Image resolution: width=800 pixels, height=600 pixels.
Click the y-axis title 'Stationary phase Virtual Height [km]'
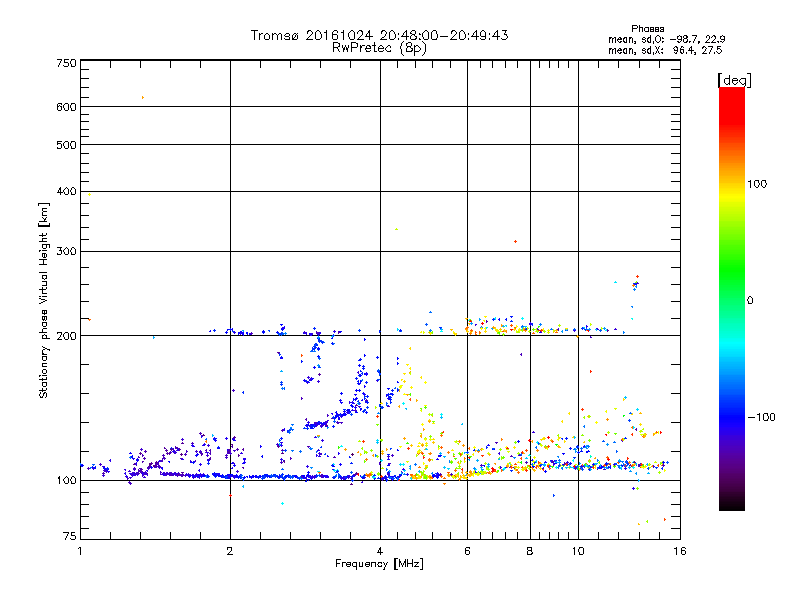point(44,300)
